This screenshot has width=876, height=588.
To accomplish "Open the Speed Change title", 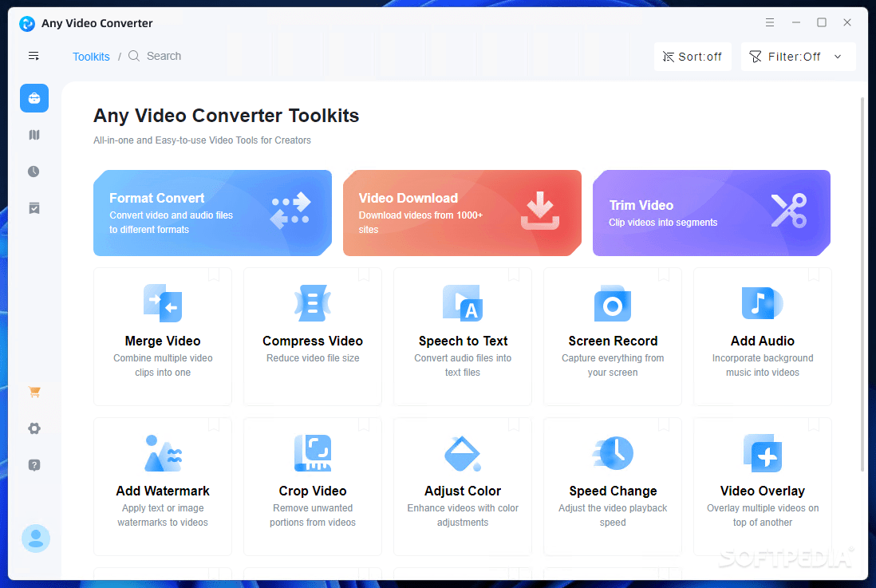I will point(613,491).
